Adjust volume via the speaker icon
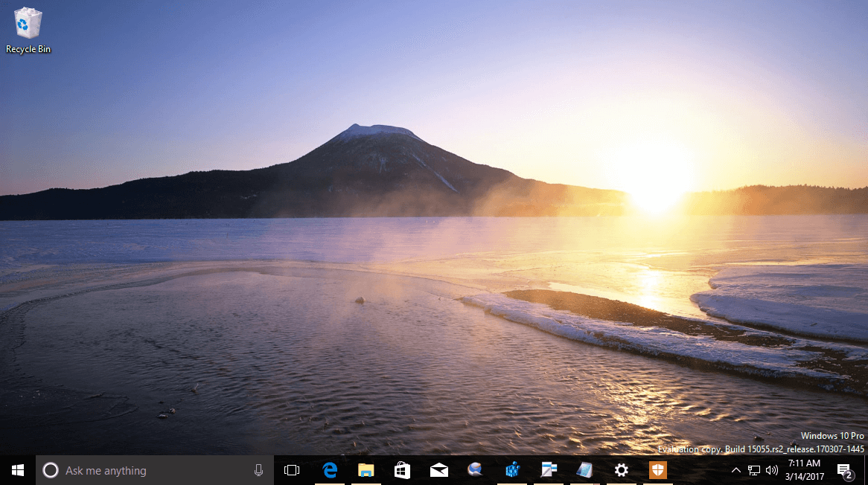This screenshot has width=868, height=485. pos(771,469)
